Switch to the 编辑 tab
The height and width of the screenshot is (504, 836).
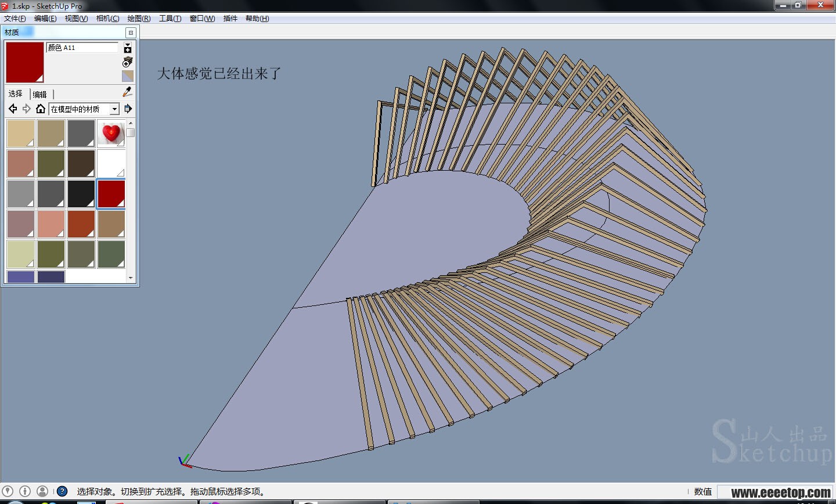(x=39, y=94)
